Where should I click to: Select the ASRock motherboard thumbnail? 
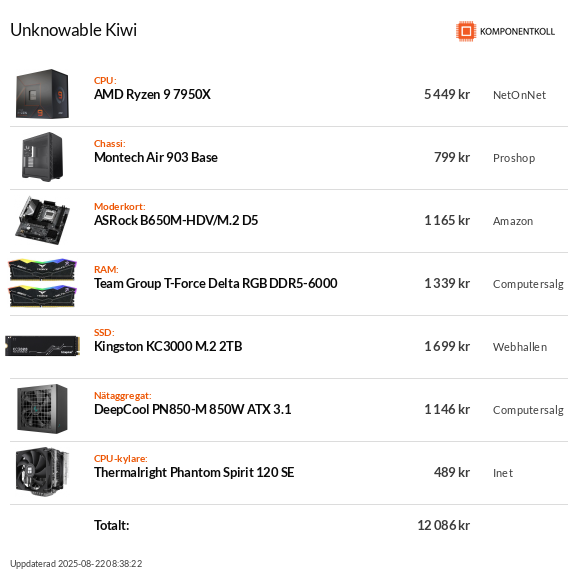[42, 220]
